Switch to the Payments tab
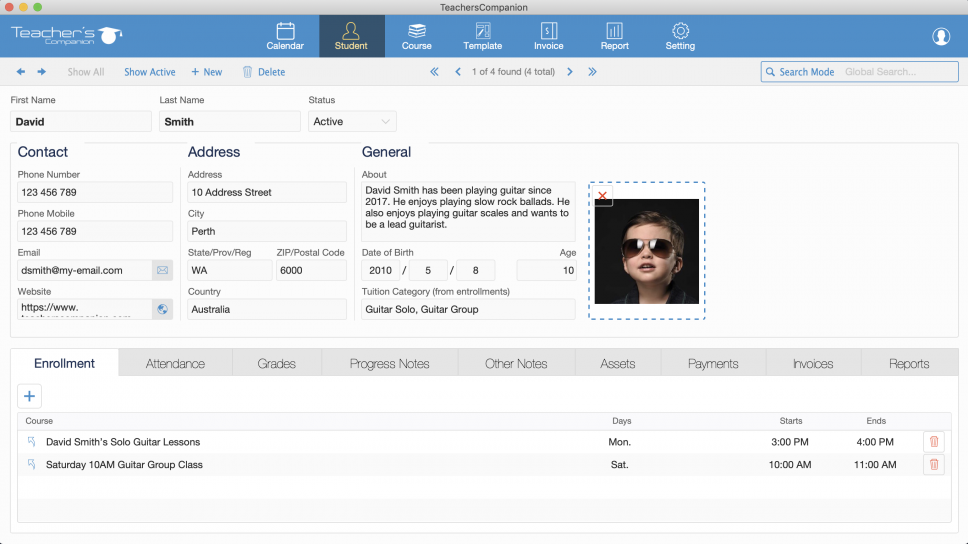Viewport: 968px width, 544px height. [713, 364]
